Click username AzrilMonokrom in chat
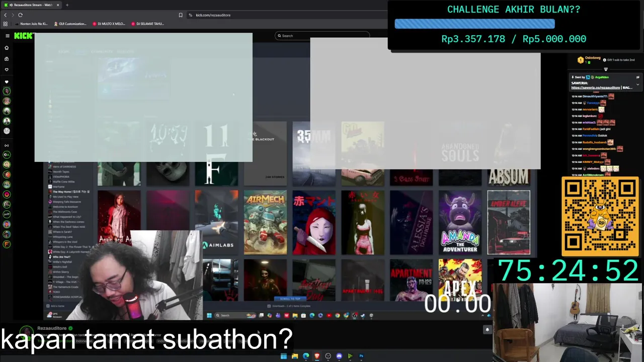 coord(594,174)
